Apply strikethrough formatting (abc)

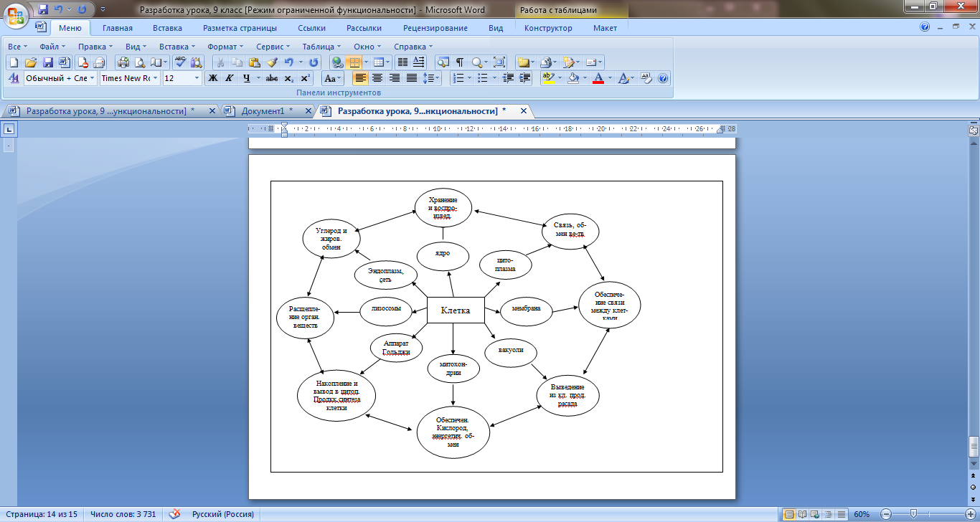tap(272, 78)
